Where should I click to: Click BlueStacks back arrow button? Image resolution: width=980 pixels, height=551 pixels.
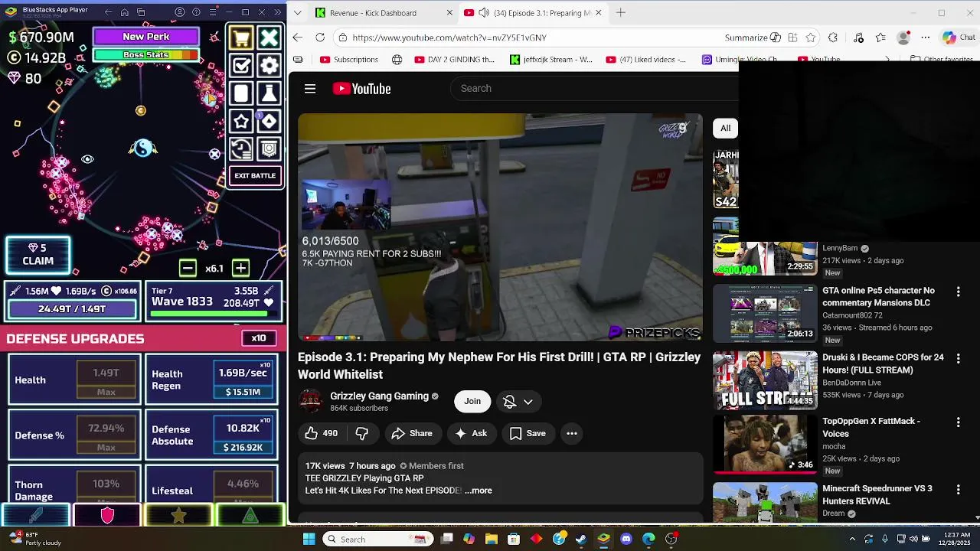pos(108,12)
